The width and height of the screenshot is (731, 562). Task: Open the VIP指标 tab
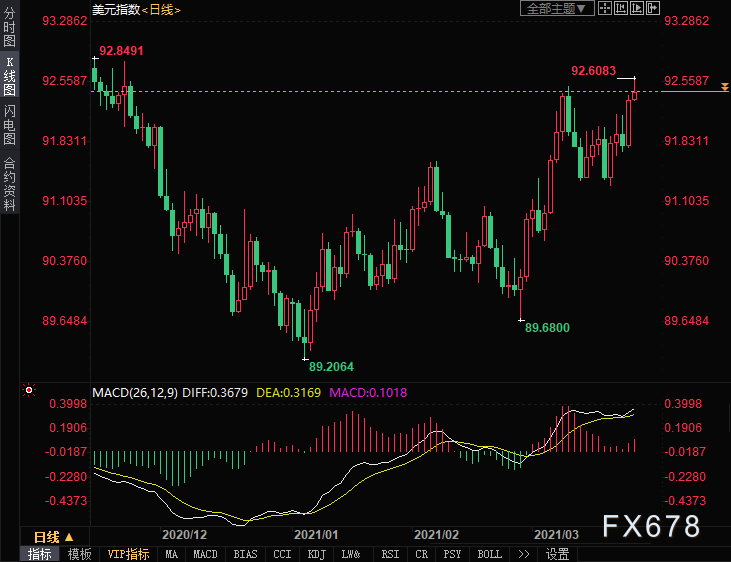(x=128, y=554)
